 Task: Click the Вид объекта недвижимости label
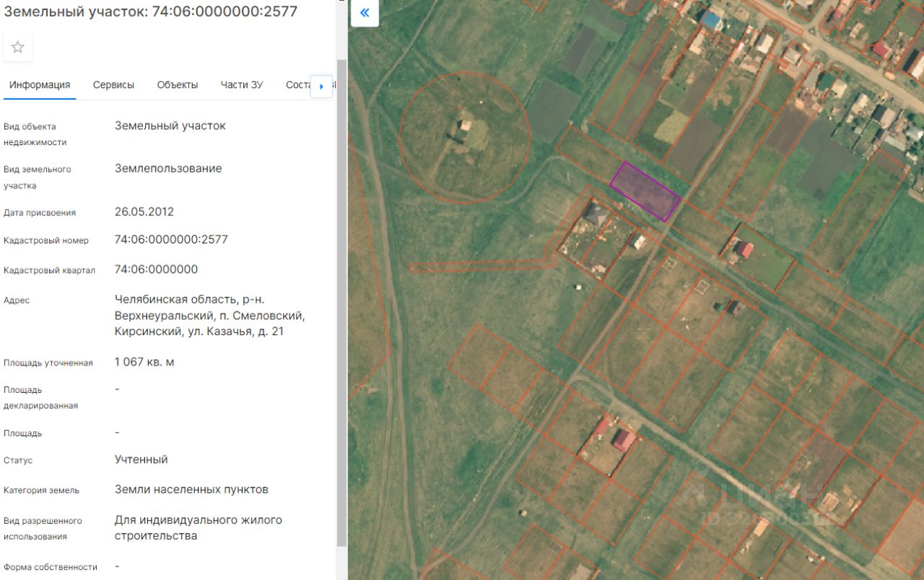(35, 134)
